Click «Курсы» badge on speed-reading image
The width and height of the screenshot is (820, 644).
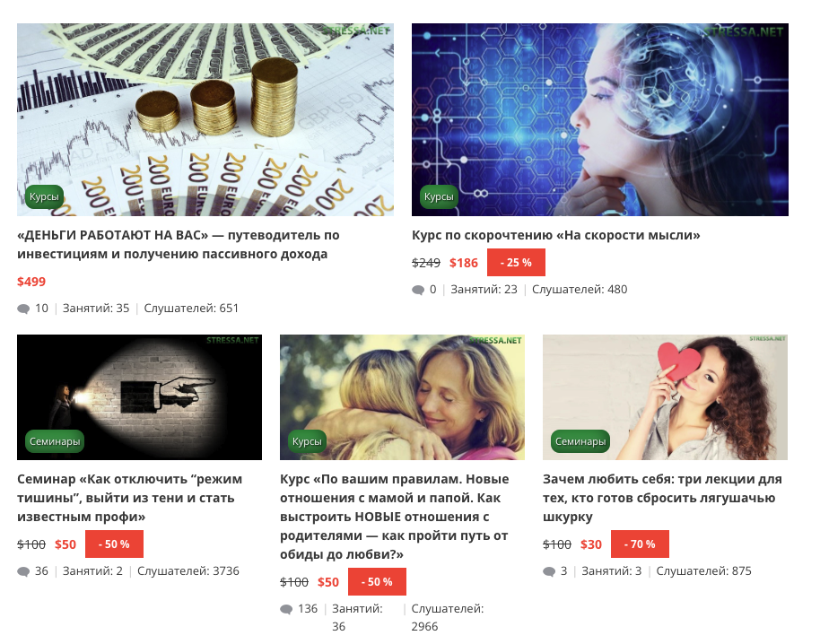[x=439, y=196]
